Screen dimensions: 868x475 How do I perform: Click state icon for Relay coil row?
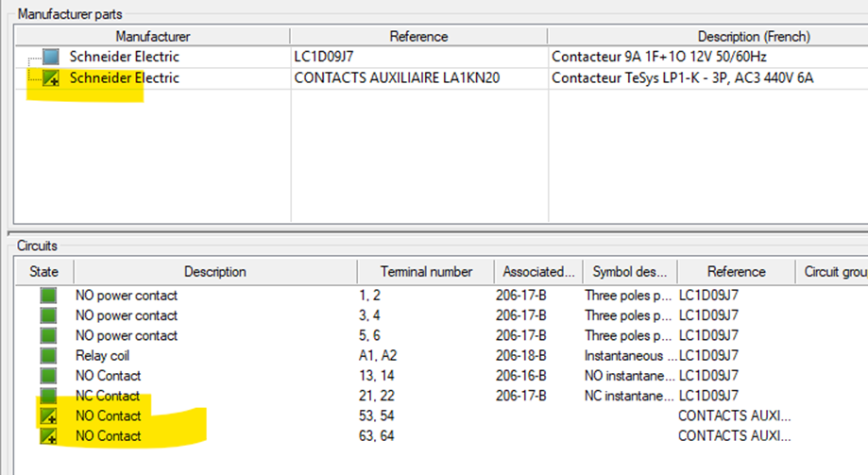[x=47, y=356]
